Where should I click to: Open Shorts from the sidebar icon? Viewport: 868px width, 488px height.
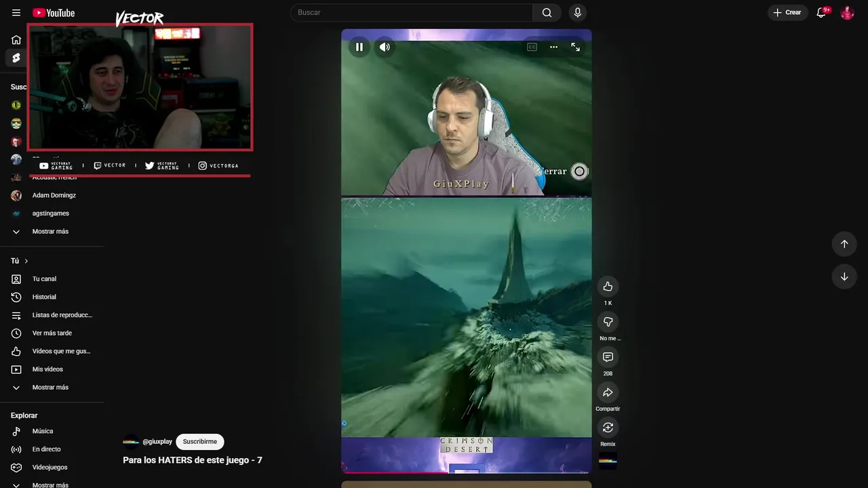[x=16, y=58]
